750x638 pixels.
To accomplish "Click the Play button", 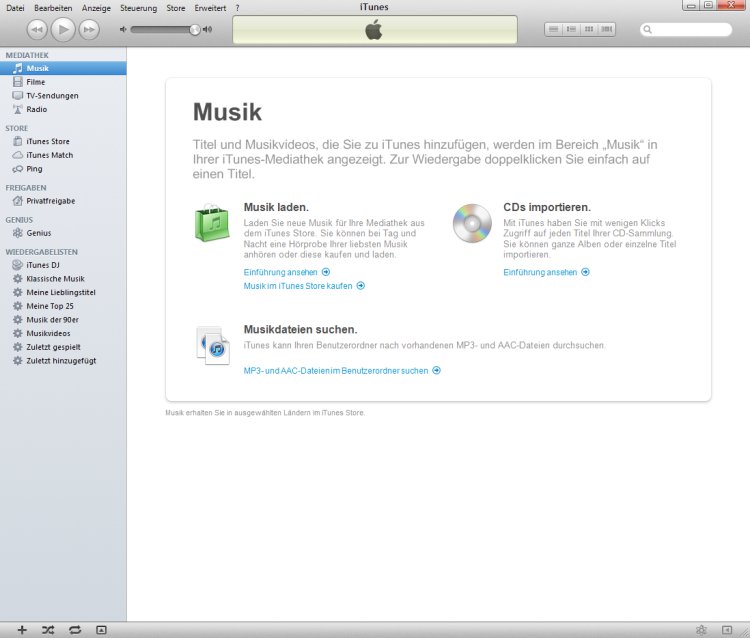I will 63,30.
